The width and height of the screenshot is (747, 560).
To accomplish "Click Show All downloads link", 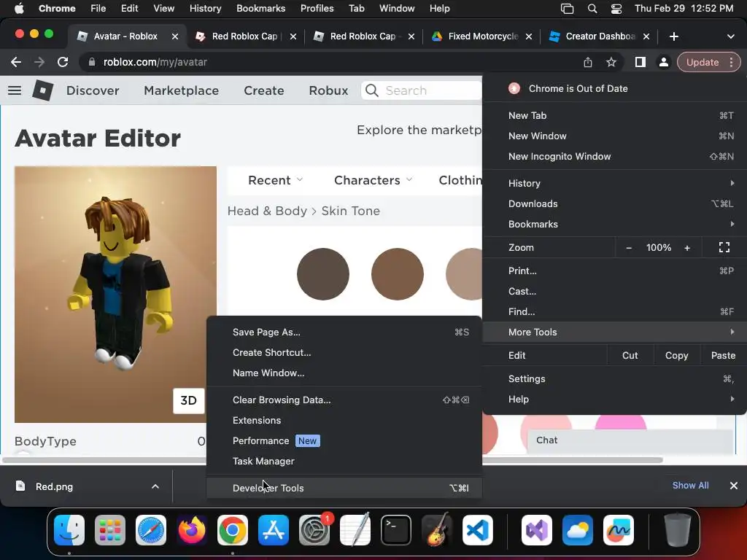I will click(x=690, y=485).
